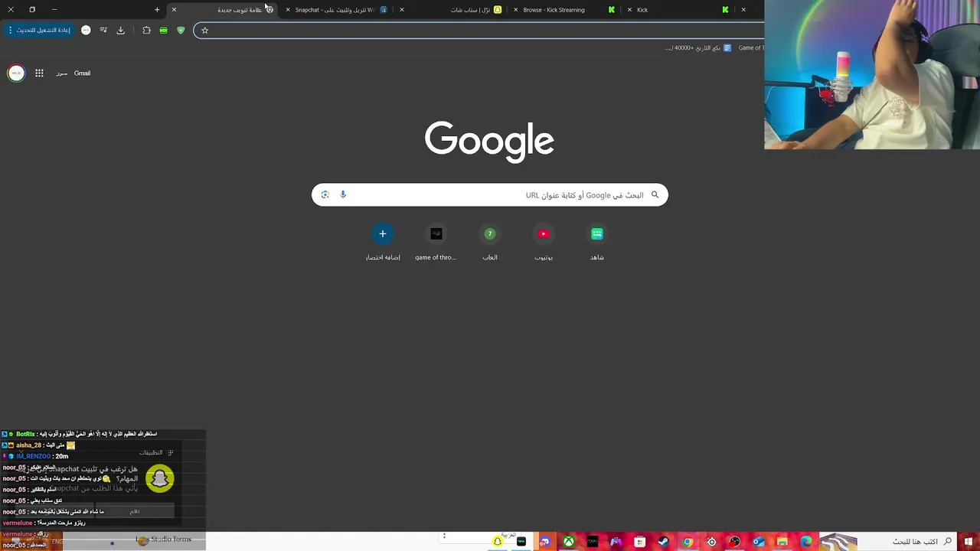The image size is (980, 551).
Task: Open Microsoft Store from the taskbar
Action: click(x=640, y=542)
